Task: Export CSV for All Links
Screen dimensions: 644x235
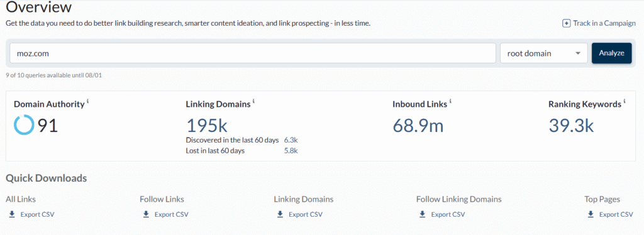Action: [x=37, y=214]
